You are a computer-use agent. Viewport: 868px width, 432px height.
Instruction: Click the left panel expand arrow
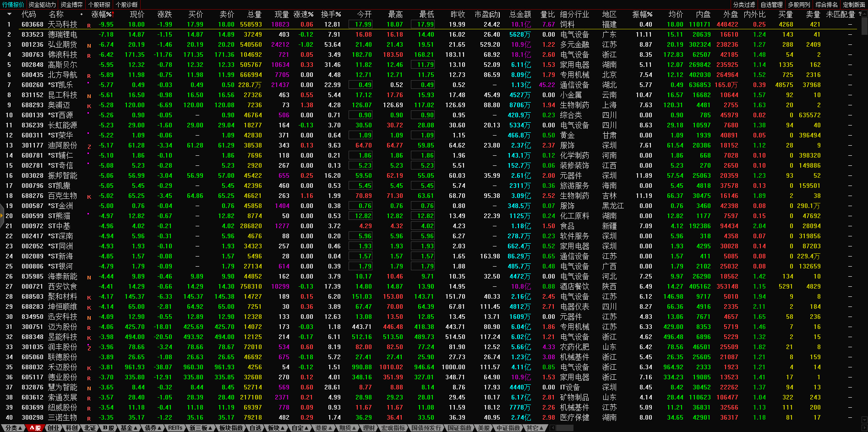[2, 216]
